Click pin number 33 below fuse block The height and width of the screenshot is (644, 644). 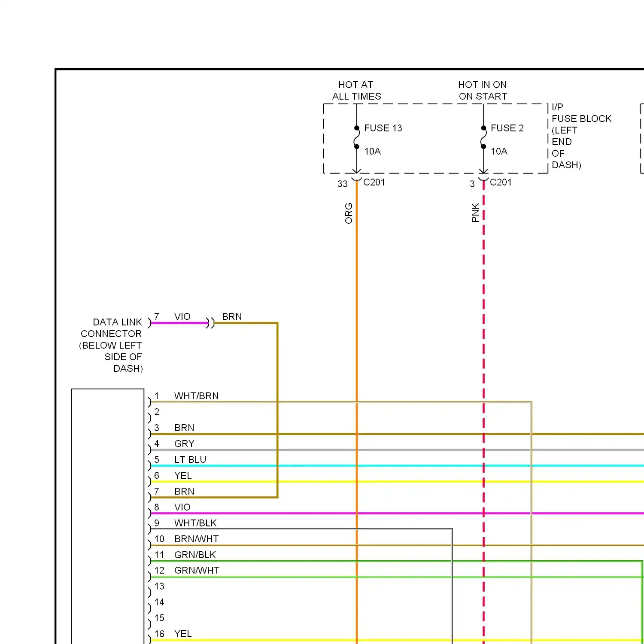[342, 184]
